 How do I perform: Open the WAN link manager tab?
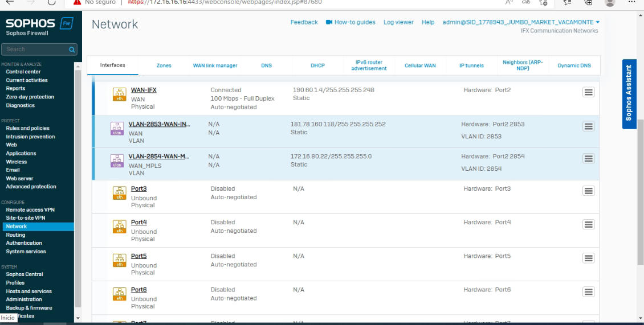215,65
